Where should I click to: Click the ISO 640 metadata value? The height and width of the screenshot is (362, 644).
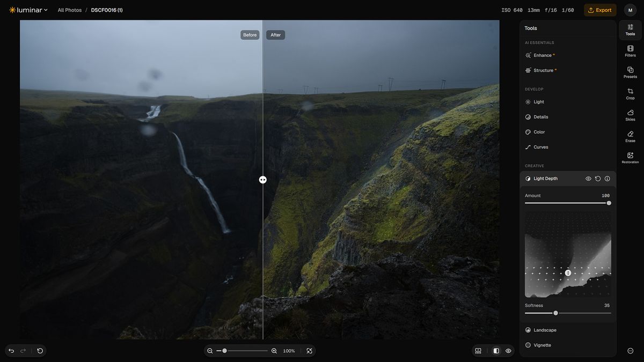click(512, 10)
